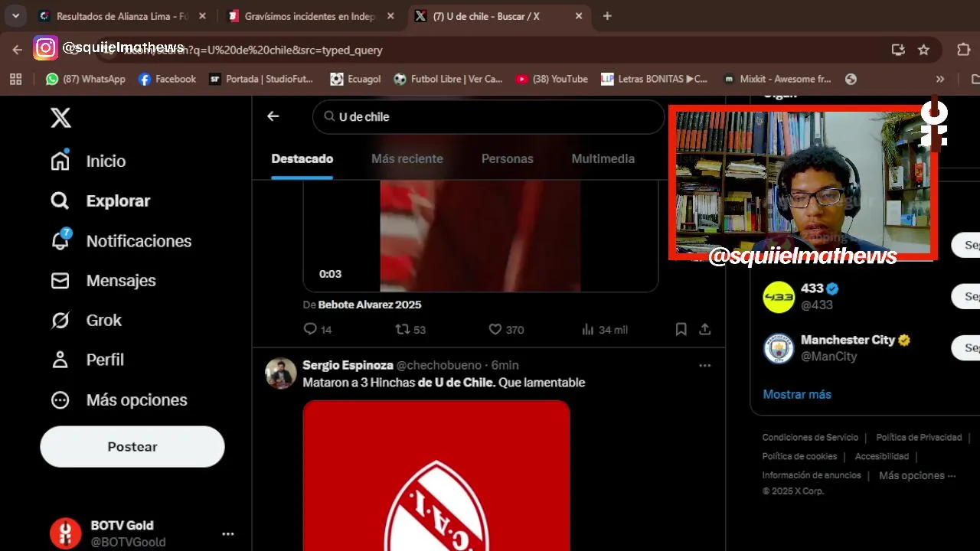Click the X logo in sidebar

coord(60,118)
